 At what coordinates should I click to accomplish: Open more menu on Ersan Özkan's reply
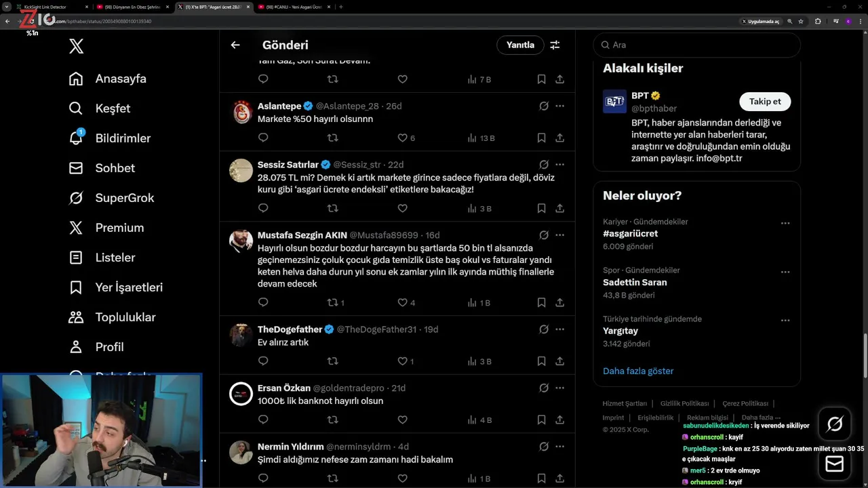point(559,388)
